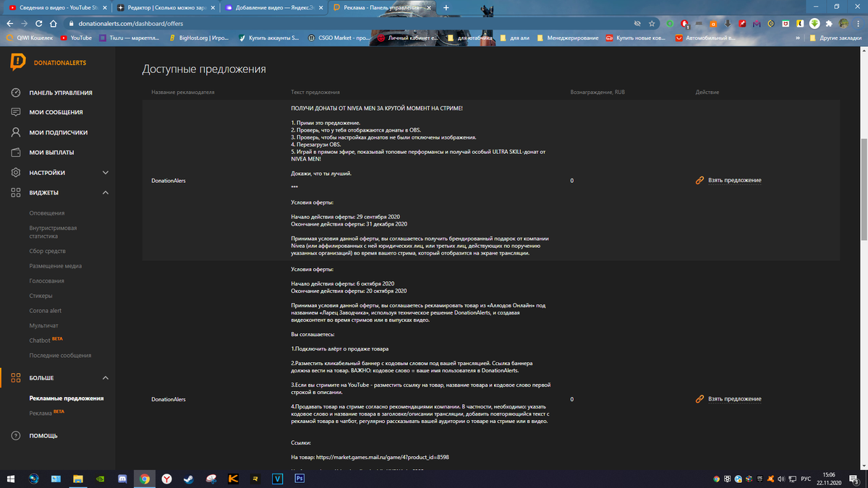Open Chrome three-dot menu
The image size is (868, 488).
tap(859, 23)
